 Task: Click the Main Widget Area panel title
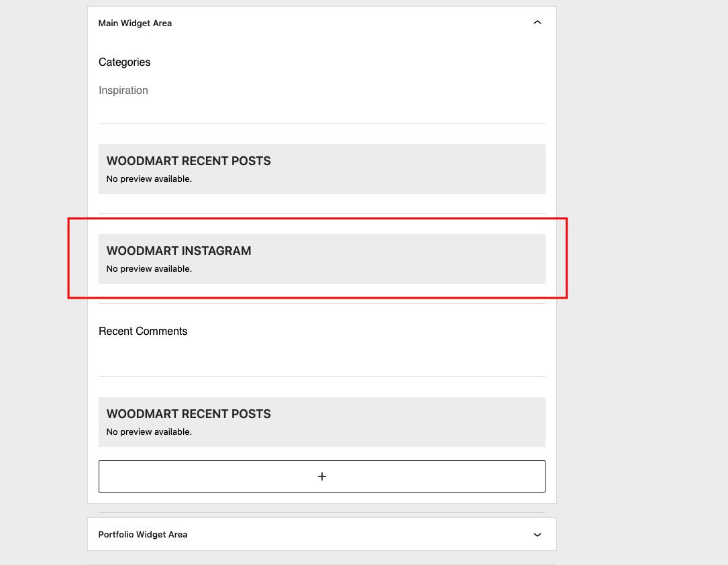click(x=135, y=23)
